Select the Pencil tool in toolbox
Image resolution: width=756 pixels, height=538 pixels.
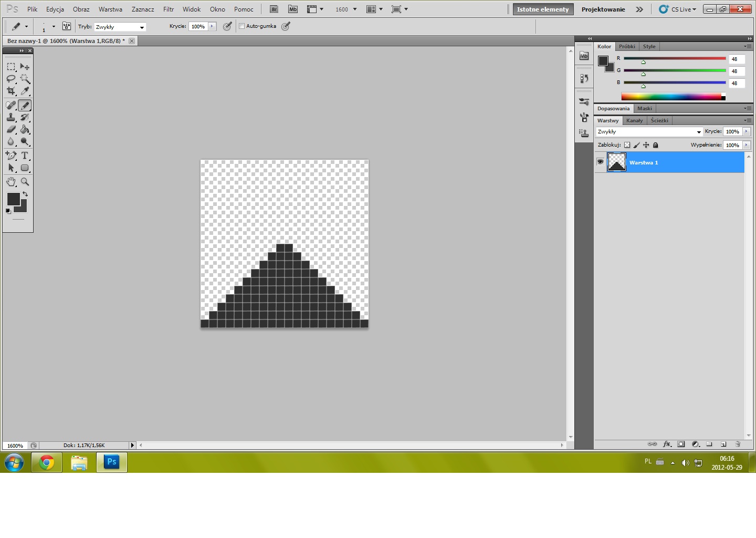pos(25,105)
